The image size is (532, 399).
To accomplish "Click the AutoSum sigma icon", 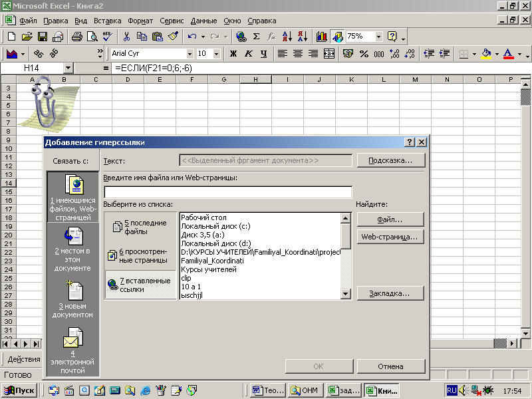I will coord(257,37).
